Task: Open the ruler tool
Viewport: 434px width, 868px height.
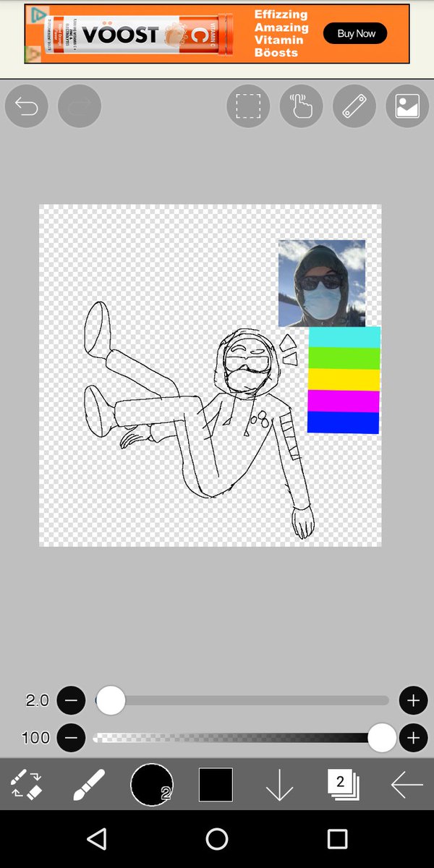Action: (x=354, y=106)
